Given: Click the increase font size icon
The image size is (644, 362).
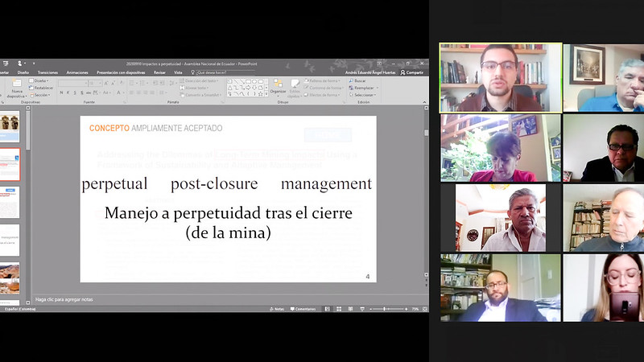Looking at the screenshot, I should tap(106, 84).
